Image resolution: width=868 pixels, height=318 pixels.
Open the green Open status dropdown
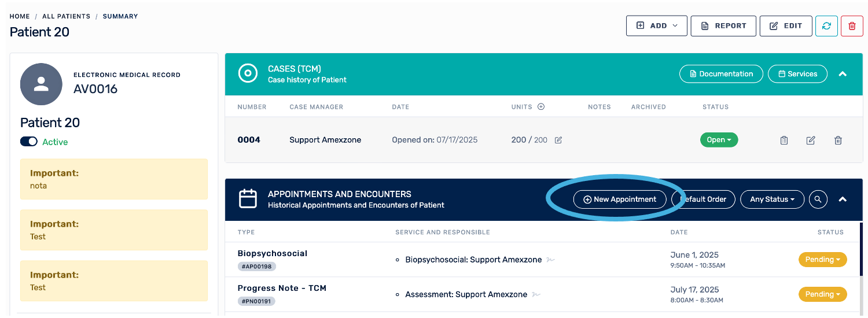(x=719, y=140)
